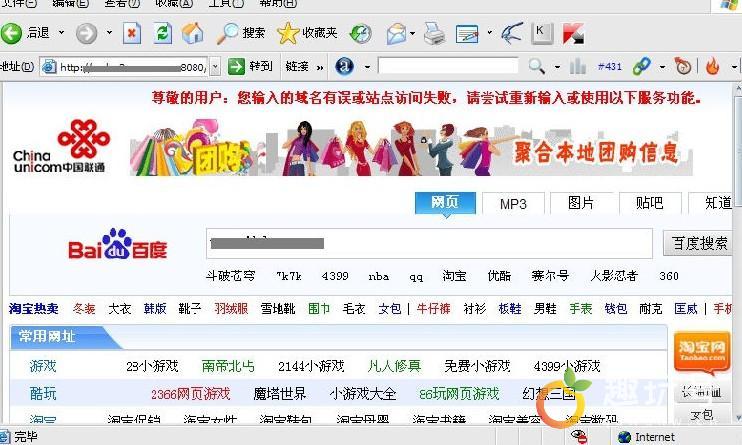Click the bar chart traffic rank icon

point(577,66)
